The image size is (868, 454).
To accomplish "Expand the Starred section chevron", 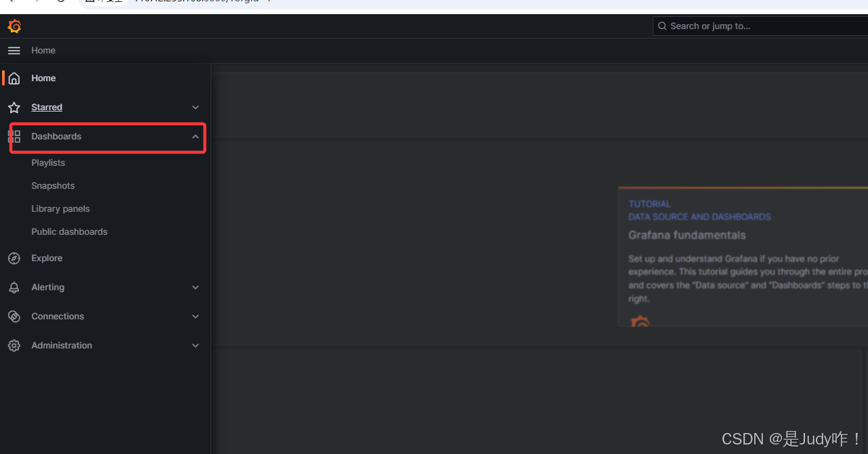I will pyautogui.click(x=196, y=108).
